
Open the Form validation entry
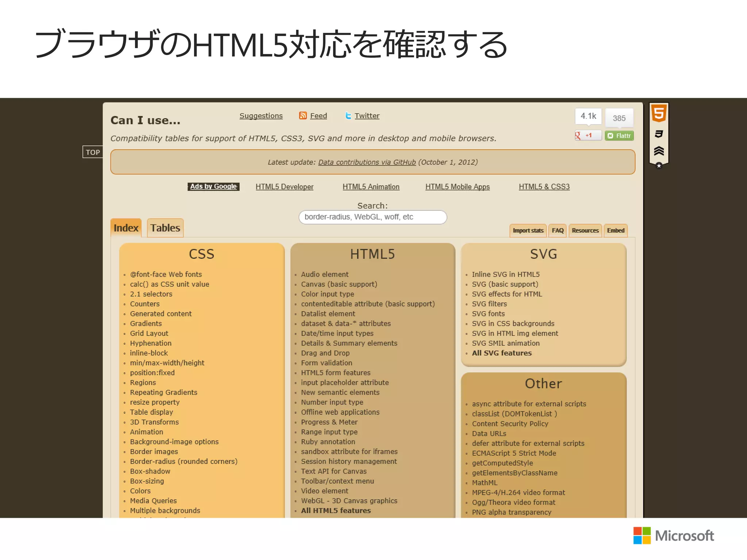click(326, 363)
